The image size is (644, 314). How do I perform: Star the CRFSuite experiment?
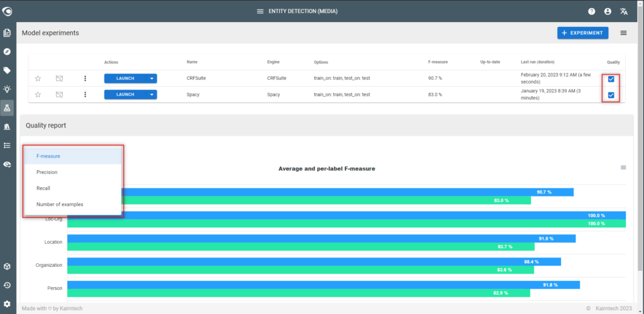point(38,78)
